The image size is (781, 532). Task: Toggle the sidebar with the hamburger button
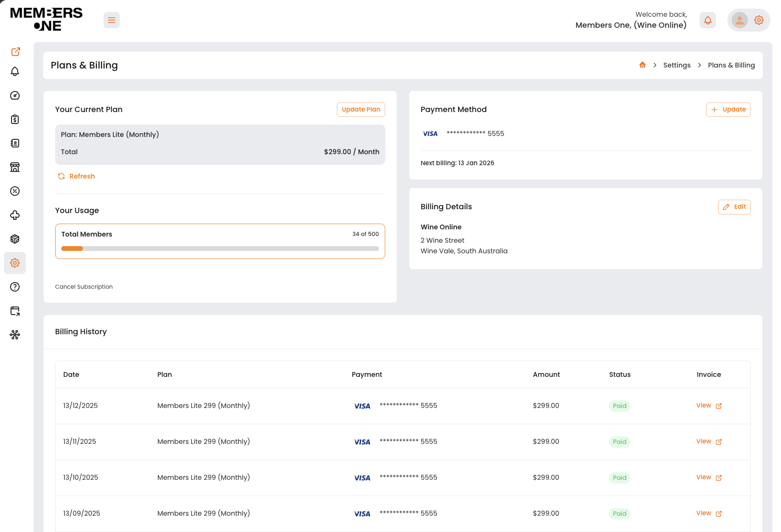click(x=112, y=20)
